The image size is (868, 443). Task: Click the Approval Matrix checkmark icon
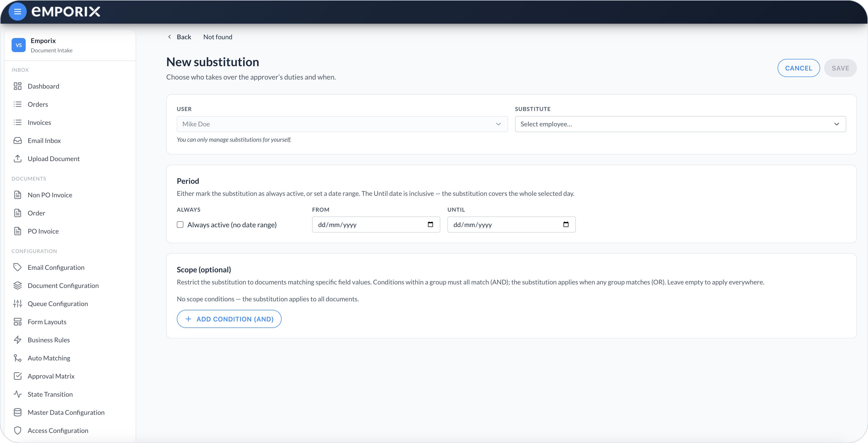pyautogui.click(x=18, y=376)
